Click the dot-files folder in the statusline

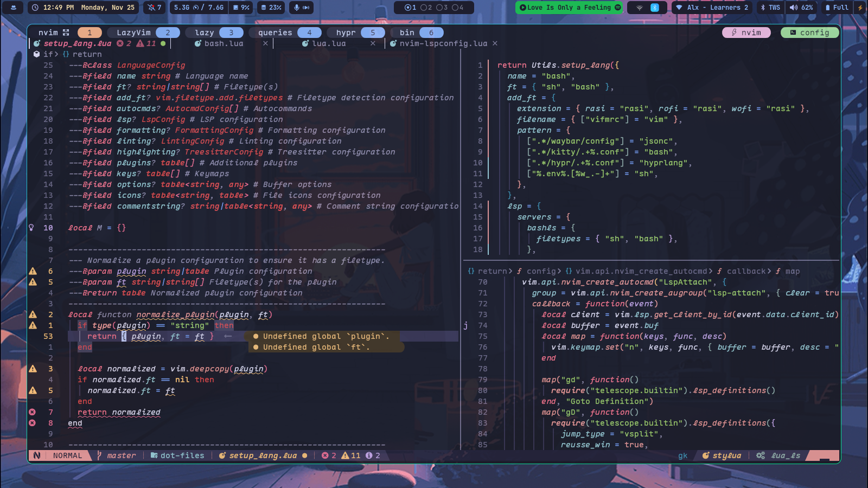click(x=177, y=455)
